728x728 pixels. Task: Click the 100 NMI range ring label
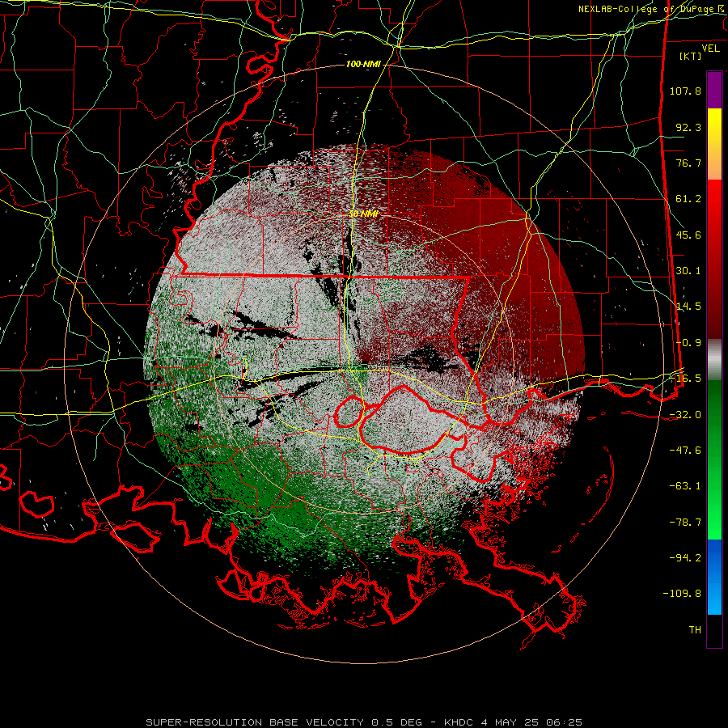[363, 64]
